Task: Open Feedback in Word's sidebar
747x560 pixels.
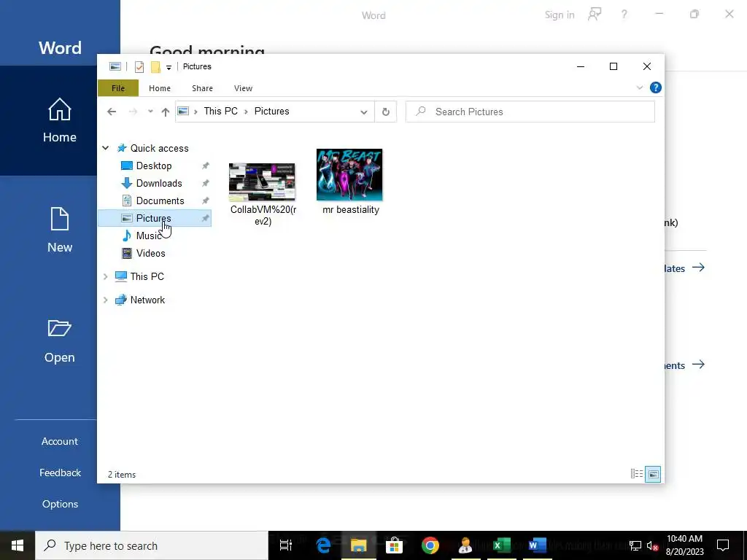Action: [x=60, y=472]
